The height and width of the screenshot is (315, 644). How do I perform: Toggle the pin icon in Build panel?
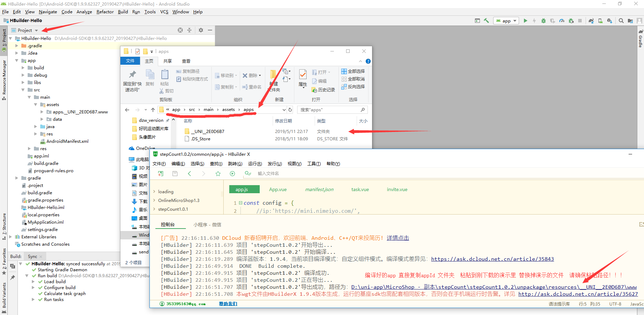click(x=13, y=277)
